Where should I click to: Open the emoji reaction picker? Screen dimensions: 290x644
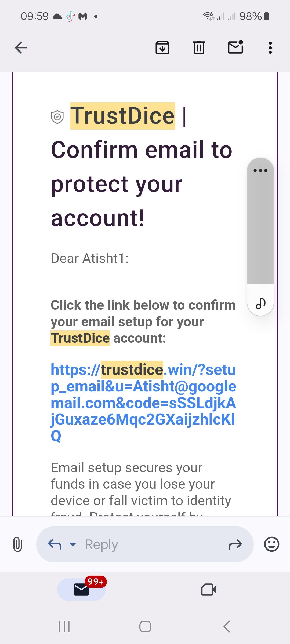pyautogui.click(x=271, y=544)
